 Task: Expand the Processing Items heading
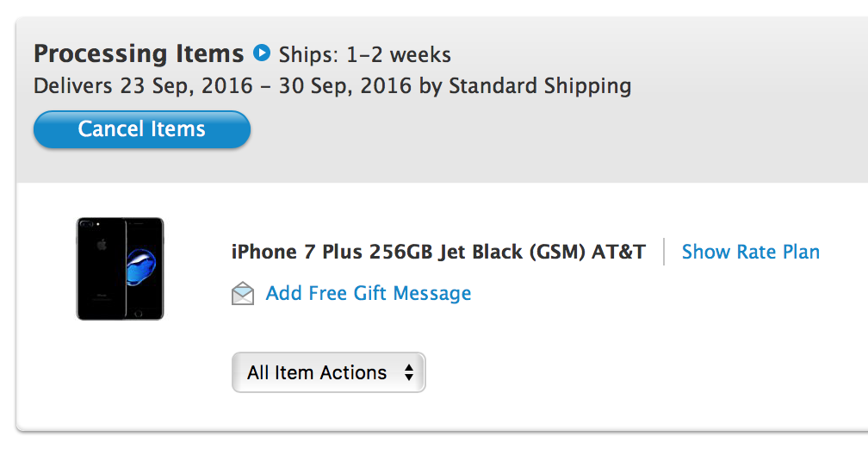tap(139, 53)
